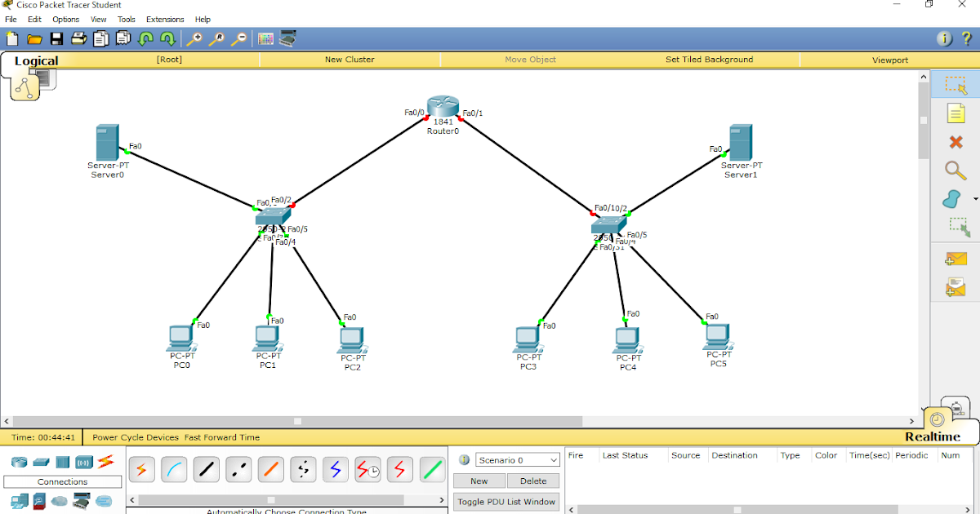
Task: Select PC5 on the workspace
Action: (x=718, y=339)
